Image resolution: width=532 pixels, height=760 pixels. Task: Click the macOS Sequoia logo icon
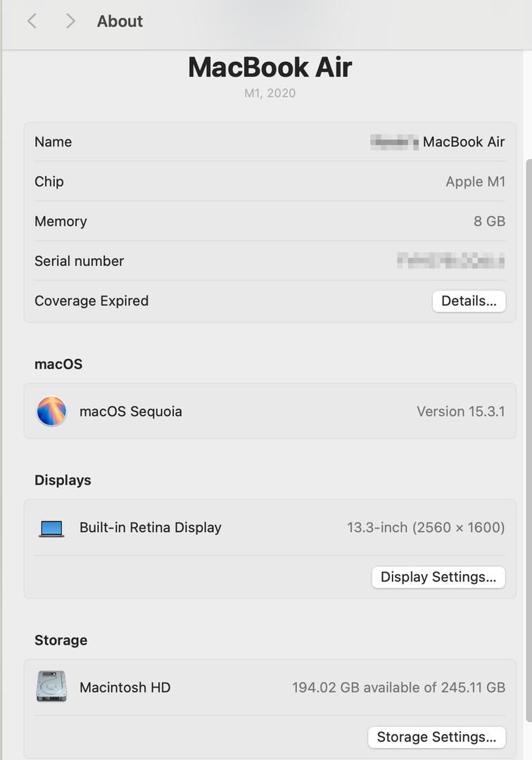click(x=51, y=411)
